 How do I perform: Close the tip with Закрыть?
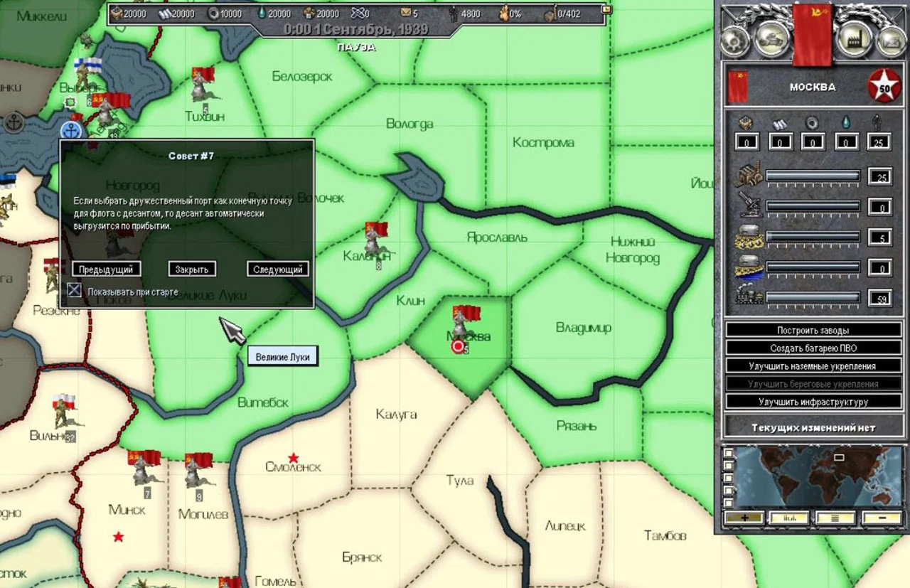(192, 269)
